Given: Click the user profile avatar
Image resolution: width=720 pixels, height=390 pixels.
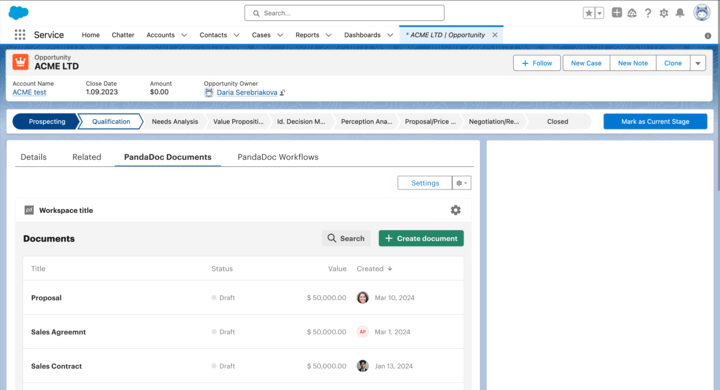Looking at the screenshot, I should click(702, 13).
